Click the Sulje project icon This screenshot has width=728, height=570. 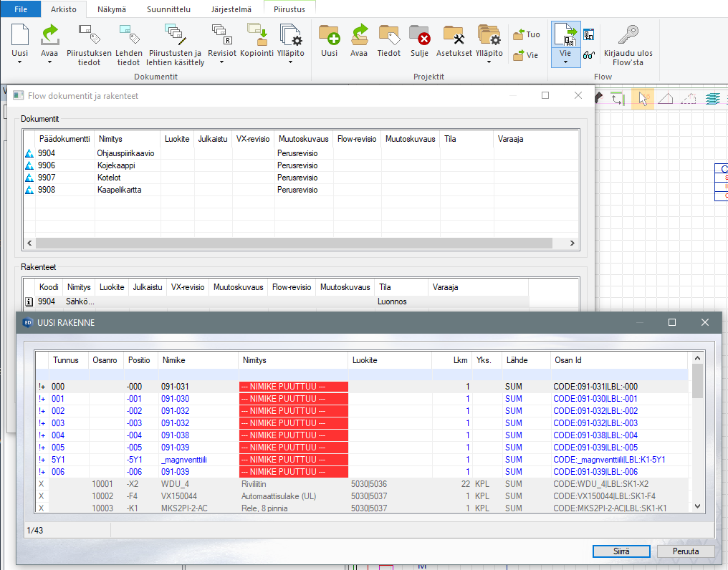click(x=419, y=35)
